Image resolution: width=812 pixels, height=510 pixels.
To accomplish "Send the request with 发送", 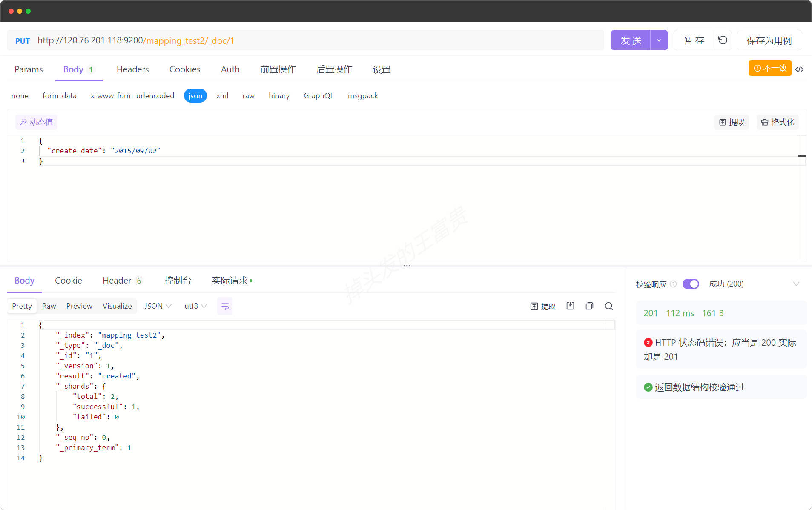I will click(x=631, y=40).
